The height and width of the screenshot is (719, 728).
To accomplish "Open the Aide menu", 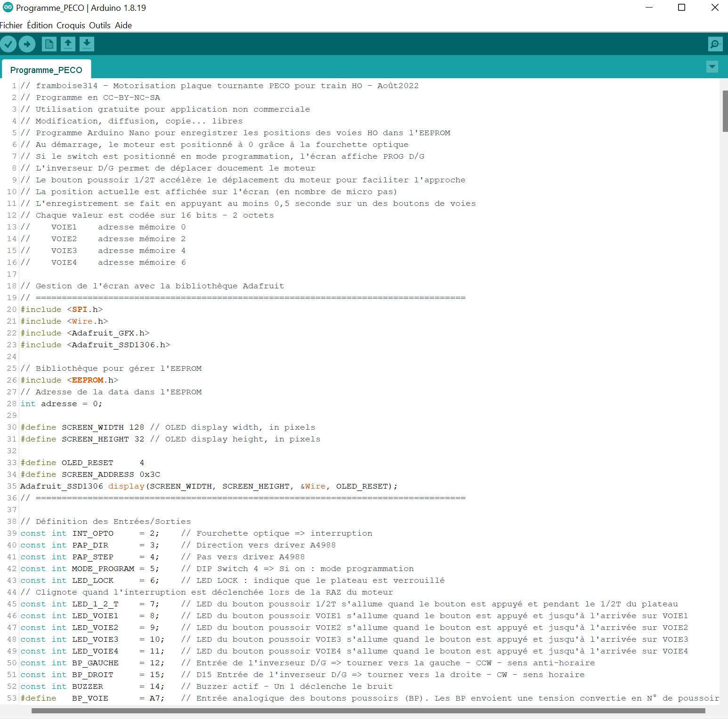I will pyautogui.click(x=123, y=25).
